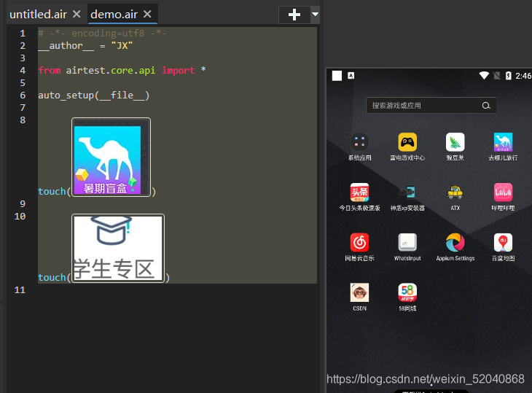Tap the battery charging icon in status bar
Screen dimensions: 532x393
click(508, 75)
